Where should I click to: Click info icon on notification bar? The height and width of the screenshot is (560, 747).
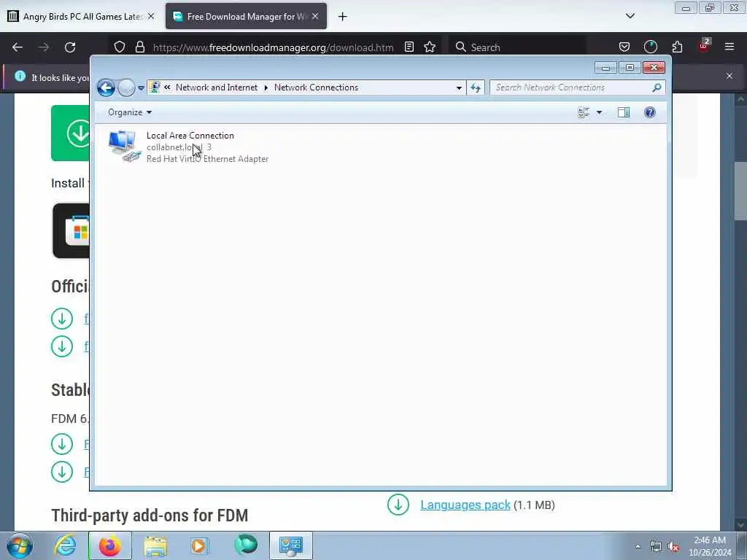20,76
